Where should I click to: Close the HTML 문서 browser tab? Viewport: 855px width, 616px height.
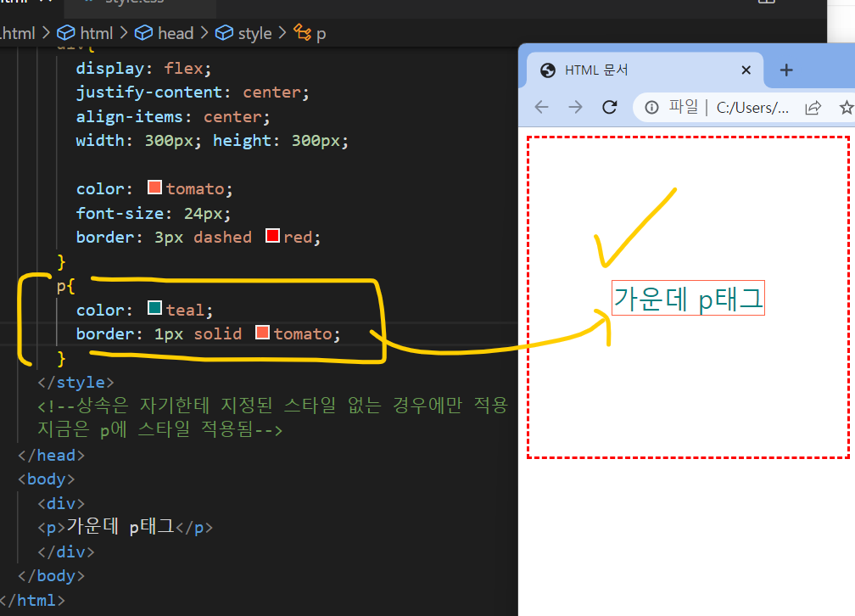coord(746,70)
